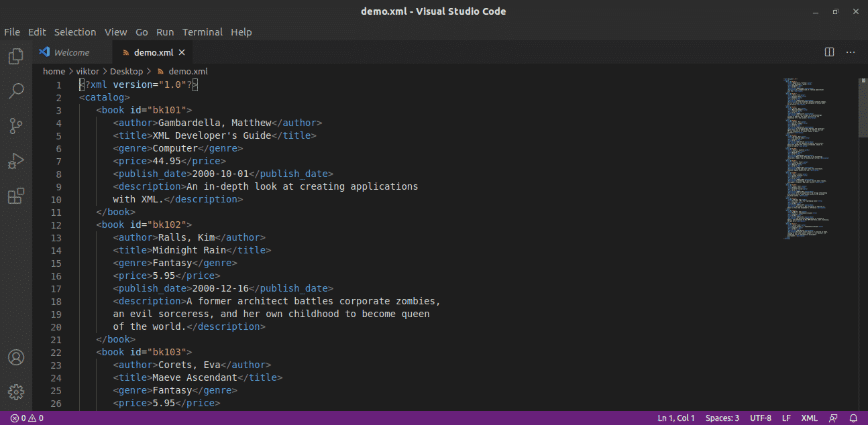Close the demo.xml tab

click(182, 52)
